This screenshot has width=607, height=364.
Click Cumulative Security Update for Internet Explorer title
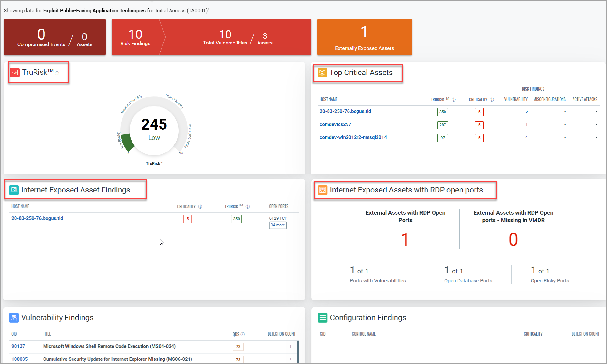coord(118,359)
